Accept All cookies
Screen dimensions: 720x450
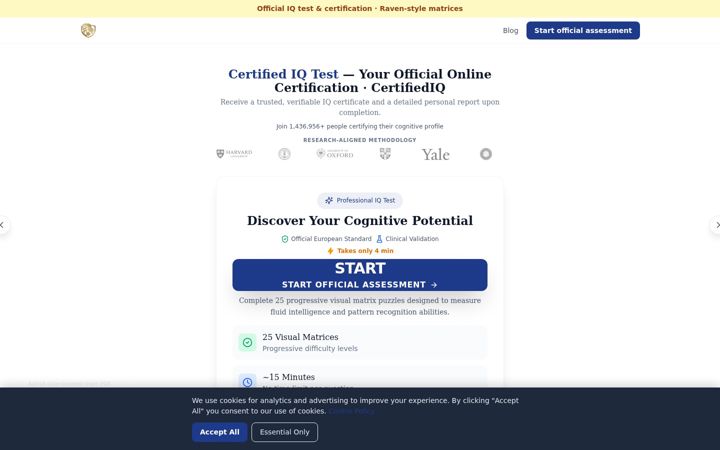point(219,432)
